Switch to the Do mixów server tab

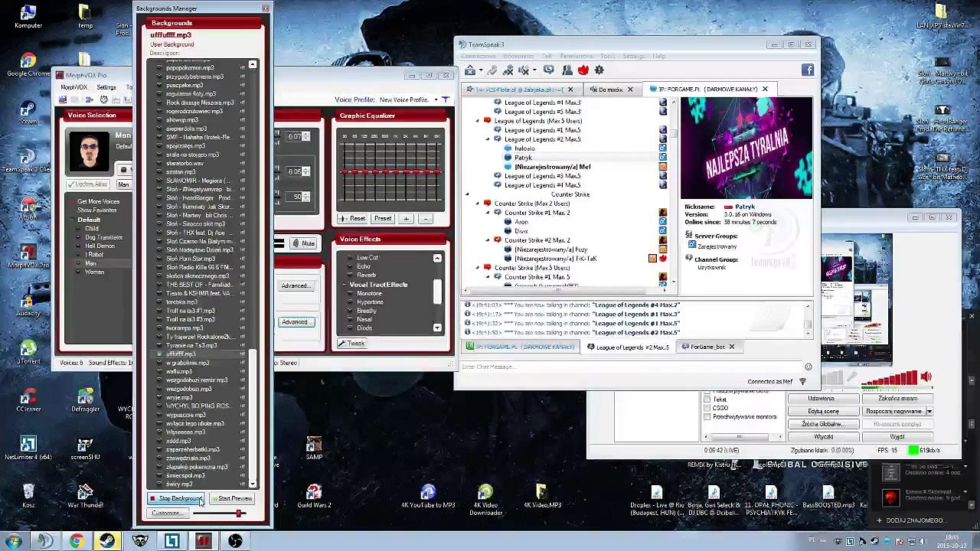tap(611, 90)
